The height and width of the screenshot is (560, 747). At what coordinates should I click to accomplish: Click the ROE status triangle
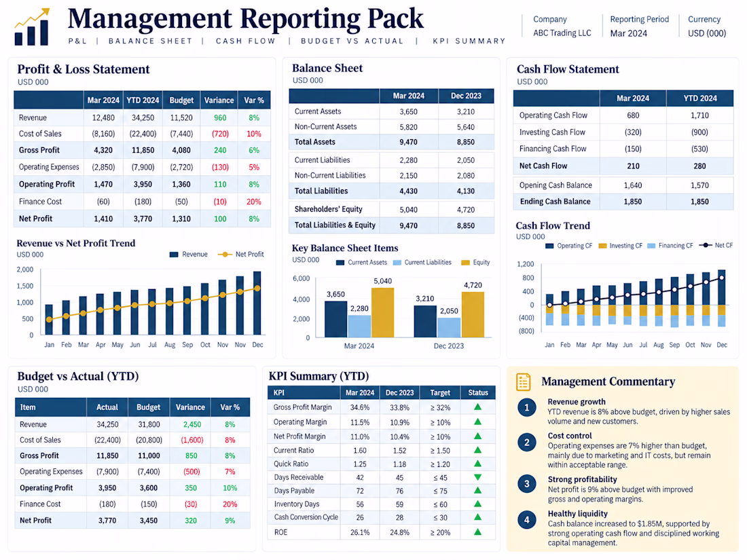[x=477, y=532]
